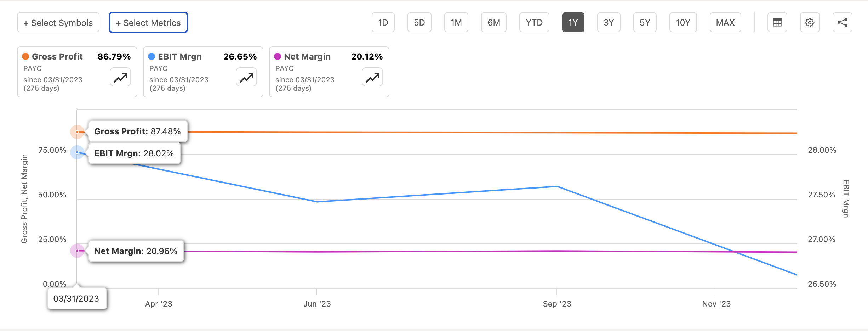Select the MAX timeframe
Viewport: 868px width, 331px height.
725,22
